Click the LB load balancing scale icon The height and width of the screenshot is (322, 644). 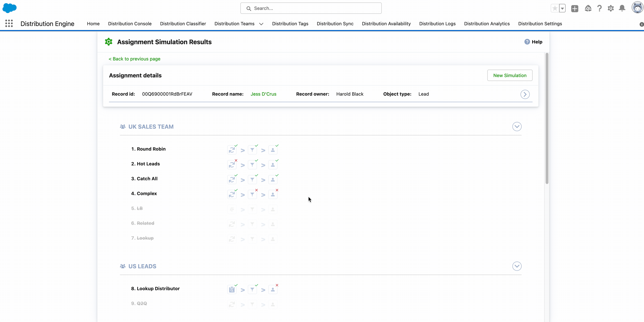[232, 209]
